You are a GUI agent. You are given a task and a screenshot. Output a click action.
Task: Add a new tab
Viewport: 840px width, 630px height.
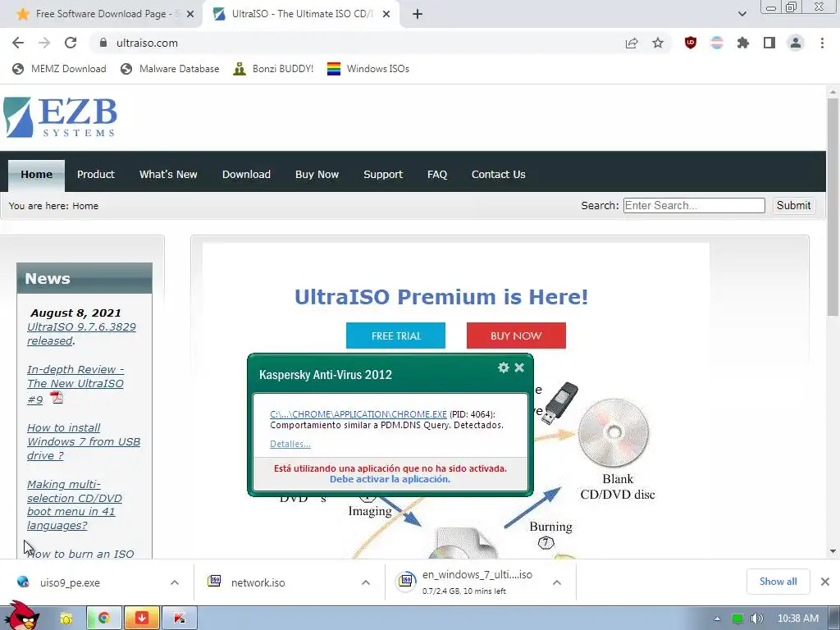tap(418, 14)
